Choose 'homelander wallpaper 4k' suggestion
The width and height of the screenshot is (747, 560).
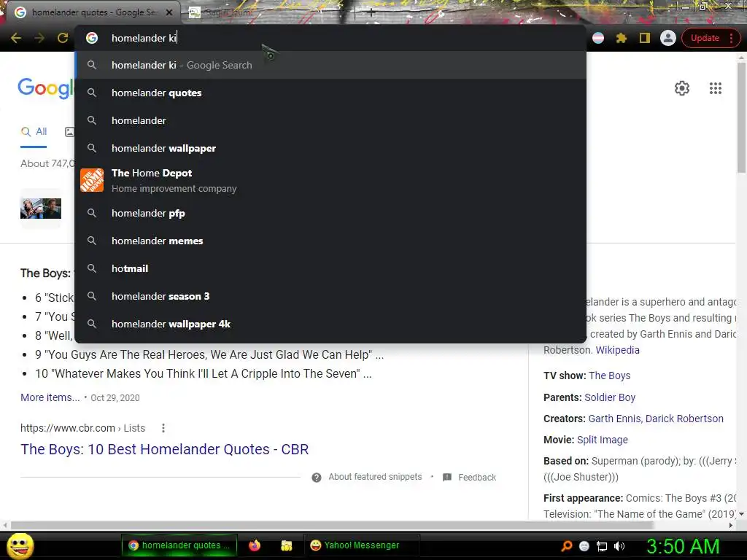330,323
